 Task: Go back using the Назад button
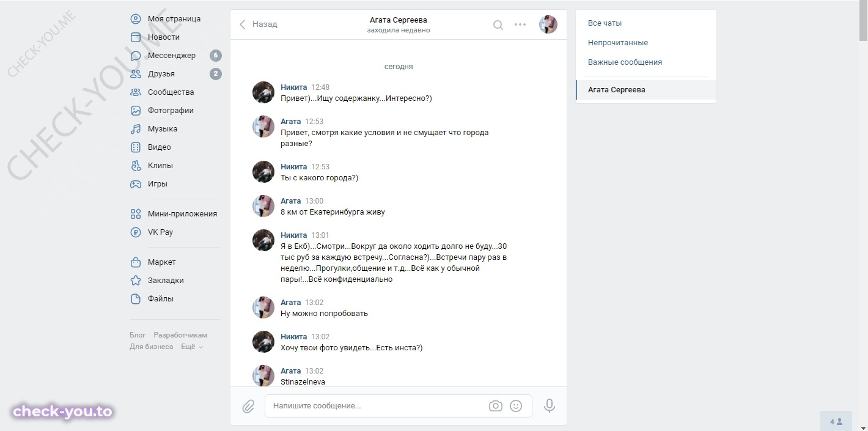(x=258, y=24)
